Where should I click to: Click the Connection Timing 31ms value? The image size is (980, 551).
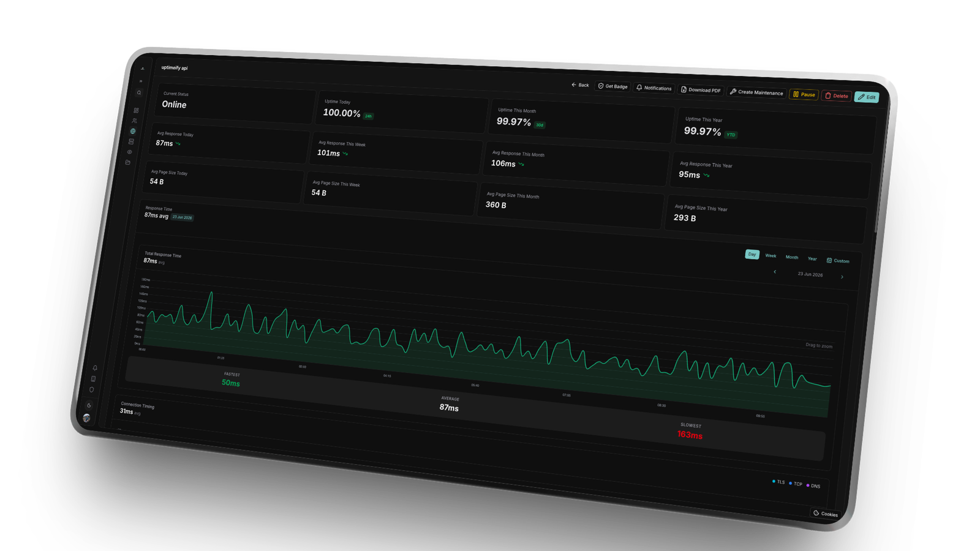126,411
